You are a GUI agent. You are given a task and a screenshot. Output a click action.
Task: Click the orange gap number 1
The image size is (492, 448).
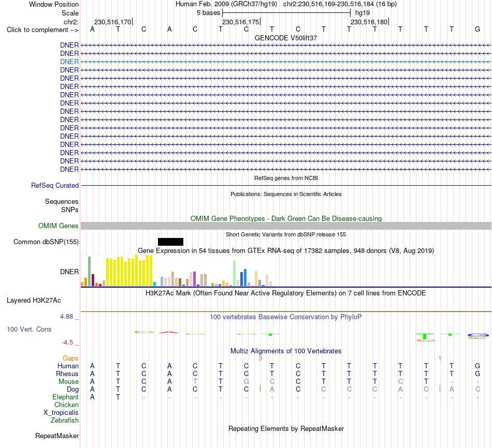pos(440,358)
